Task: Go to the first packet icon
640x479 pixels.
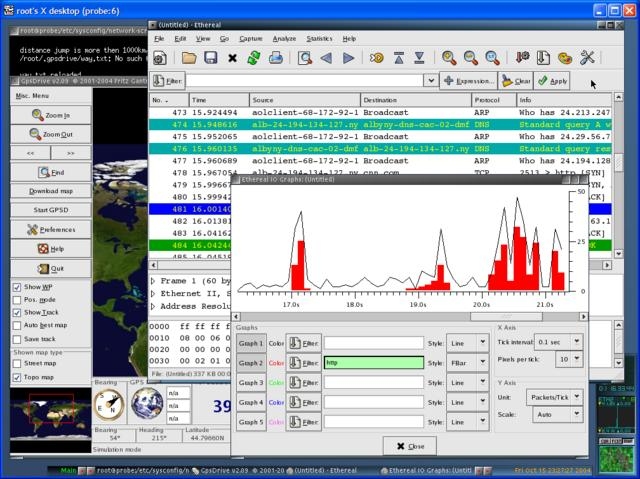Action: (399, 58)
